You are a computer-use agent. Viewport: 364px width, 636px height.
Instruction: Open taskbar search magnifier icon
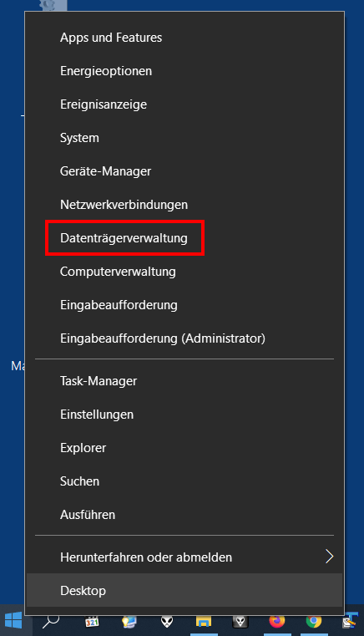[51, 621]
